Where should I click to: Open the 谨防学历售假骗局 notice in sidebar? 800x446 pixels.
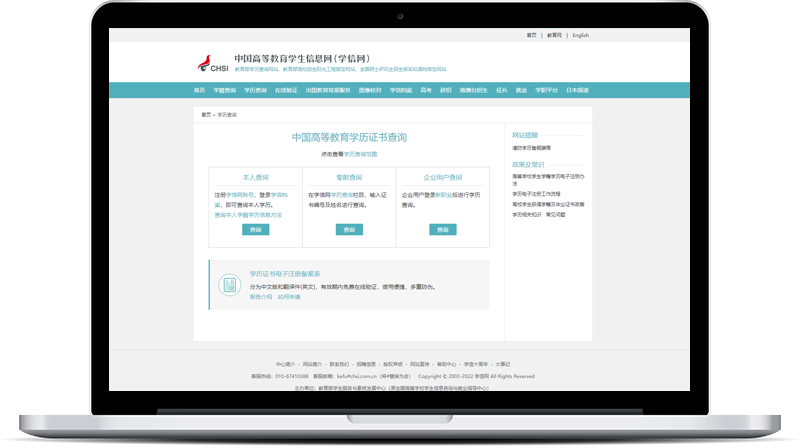(532, 148)
